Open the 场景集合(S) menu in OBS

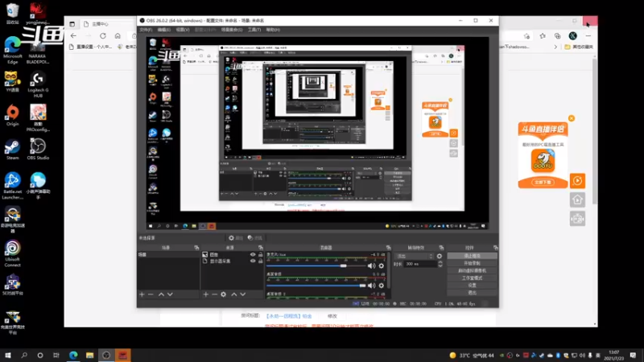[232, 30]
